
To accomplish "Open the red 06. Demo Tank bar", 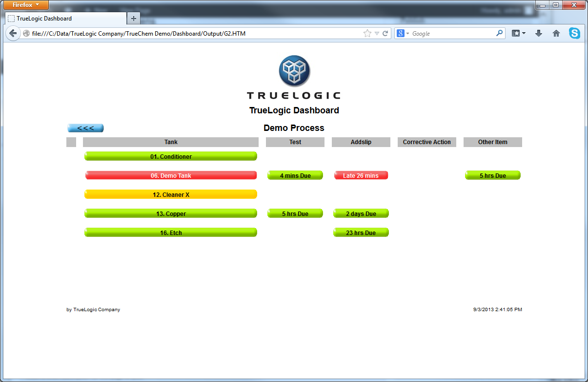I will pyautogui.click(x=171, y=175).
